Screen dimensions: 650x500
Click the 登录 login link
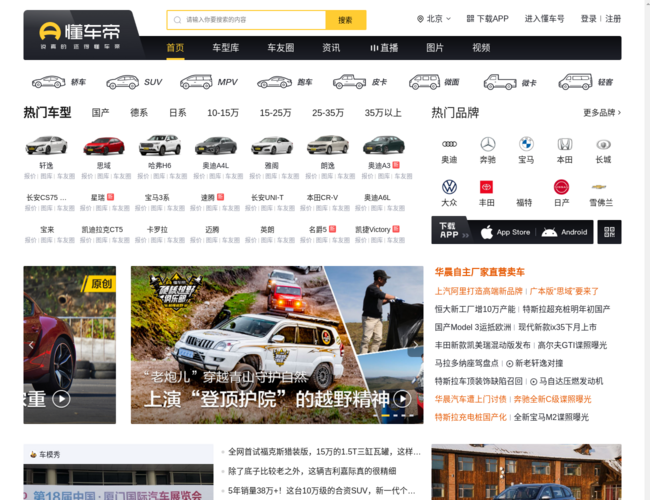pyautogui.click(x=588, y=19)
